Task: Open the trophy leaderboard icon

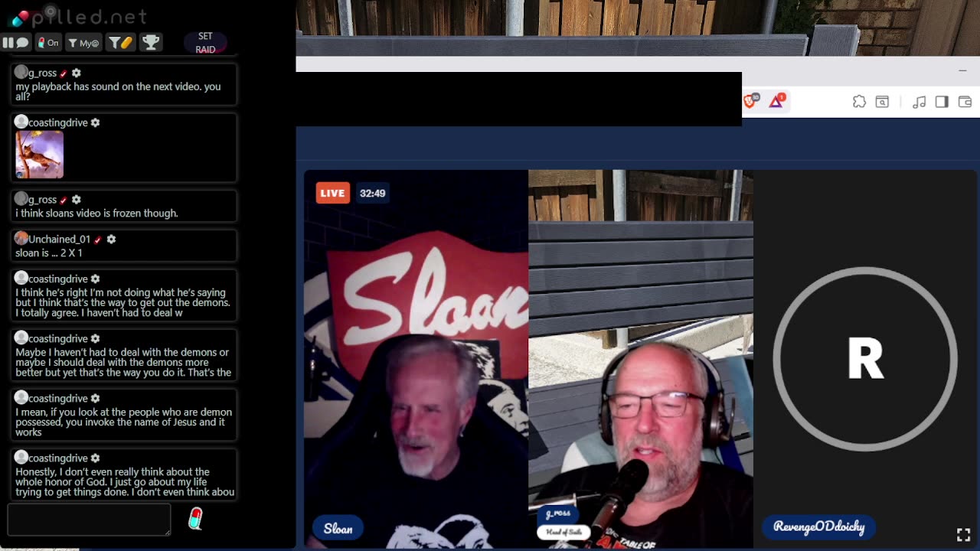Action: tap(151, 43)
